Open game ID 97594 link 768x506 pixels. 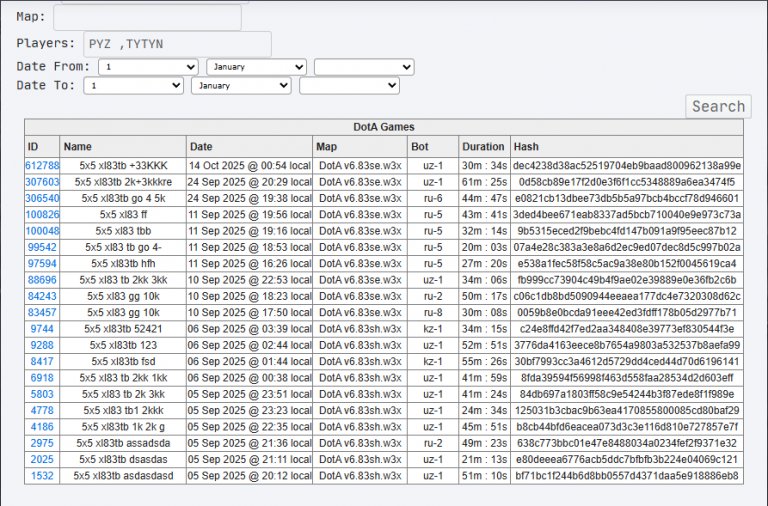click(42, 264)
